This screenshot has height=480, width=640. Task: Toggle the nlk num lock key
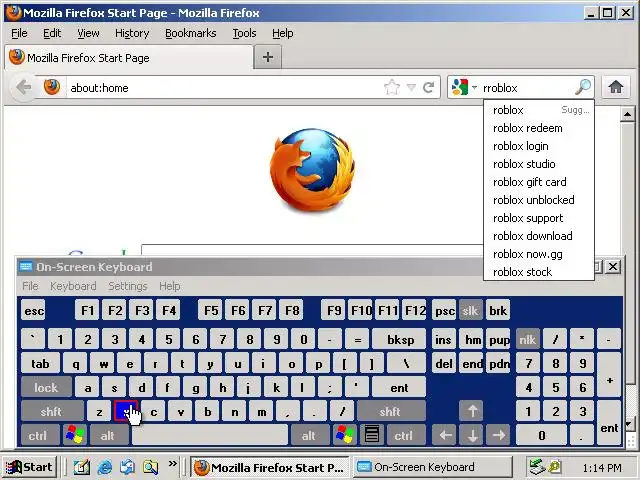click(527, 340)
